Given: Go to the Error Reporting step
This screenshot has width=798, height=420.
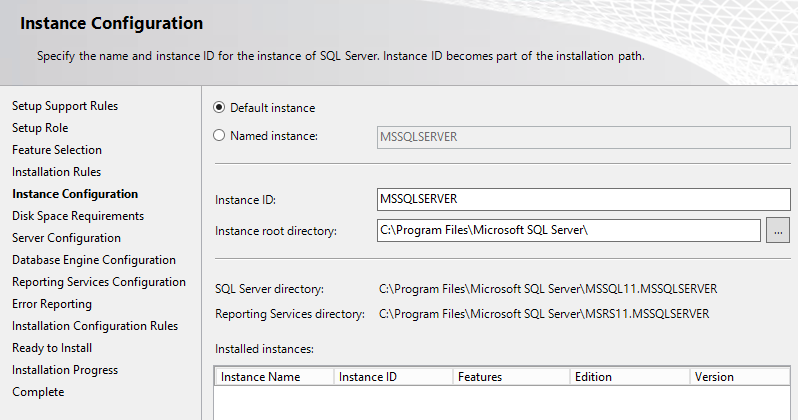Looking at the screenshot, I should tap(52, 304).
